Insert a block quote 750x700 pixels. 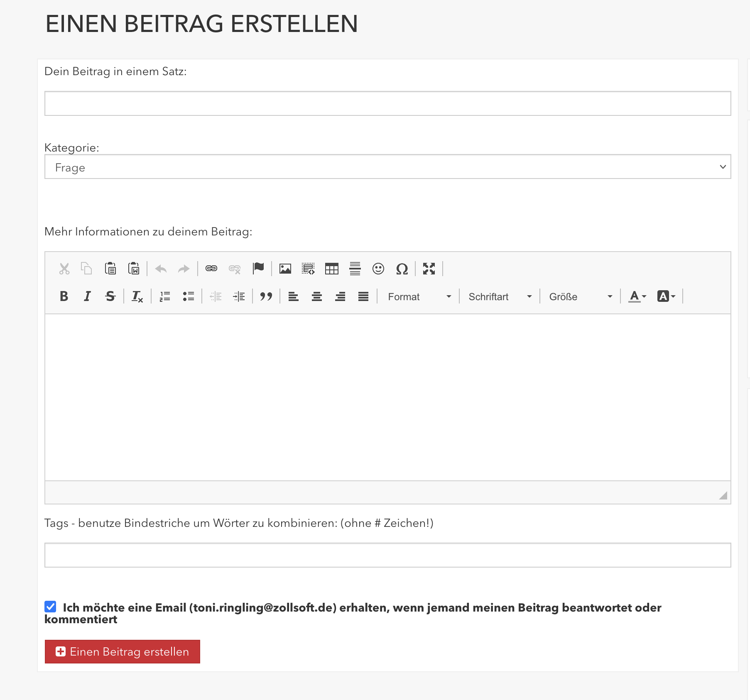click(x=266, y=296)
